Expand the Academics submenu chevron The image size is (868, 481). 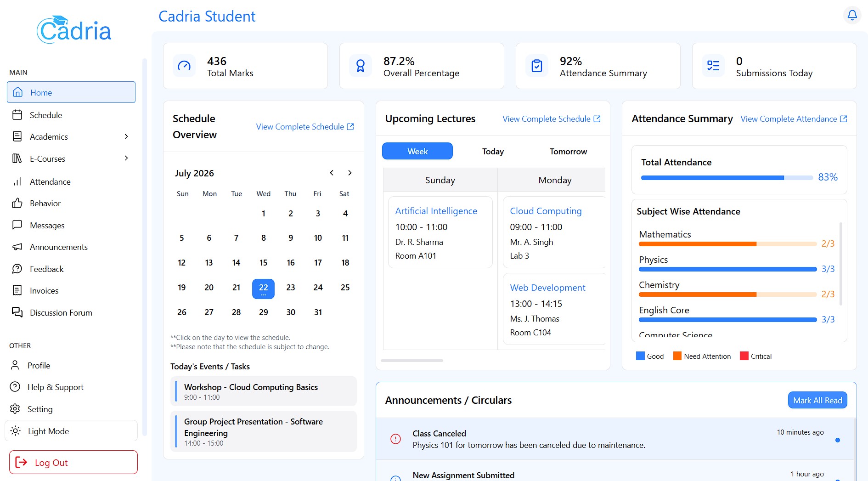point(126,136)
